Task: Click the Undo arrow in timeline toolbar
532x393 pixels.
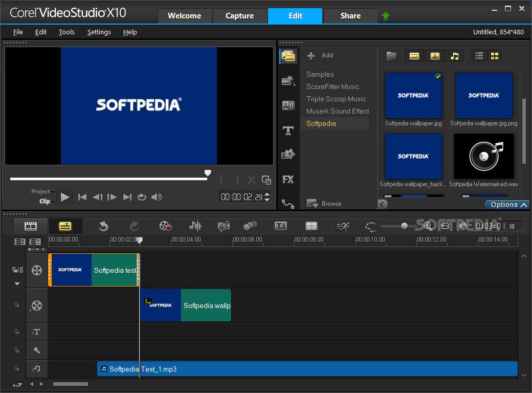Action: 103,226
